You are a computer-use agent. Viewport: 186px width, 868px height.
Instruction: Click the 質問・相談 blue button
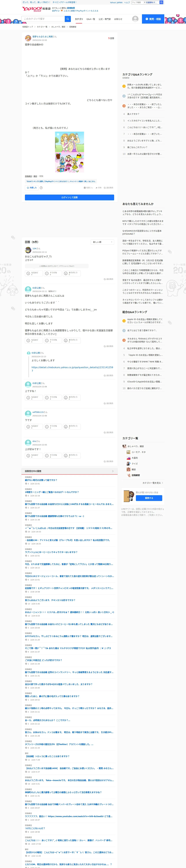tap(153, 19)
